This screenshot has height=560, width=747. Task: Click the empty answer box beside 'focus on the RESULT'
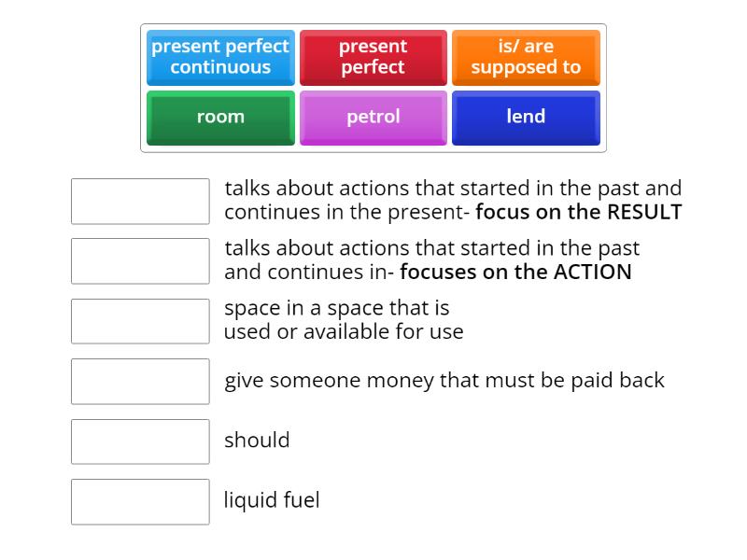tap(140, 202)
